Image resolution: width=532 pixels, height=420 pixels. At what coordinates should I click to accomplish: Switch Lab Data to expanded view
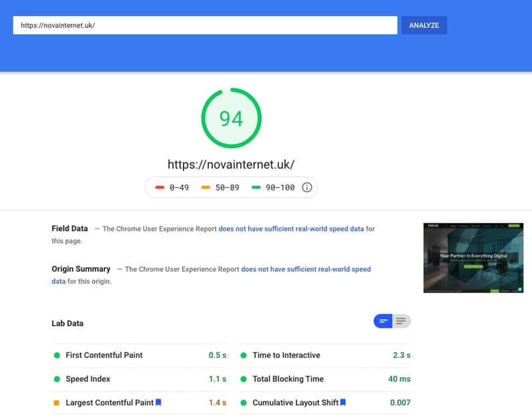point(401,321)
